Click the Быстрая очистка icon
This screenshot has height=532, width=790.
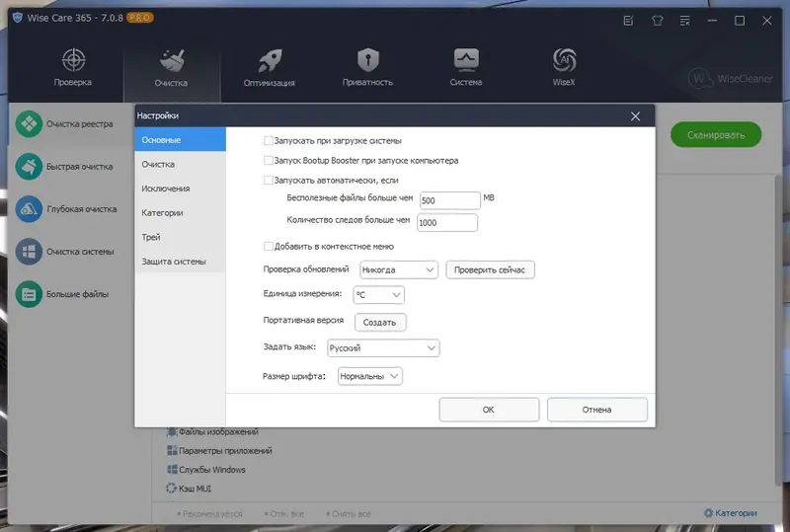29,167
